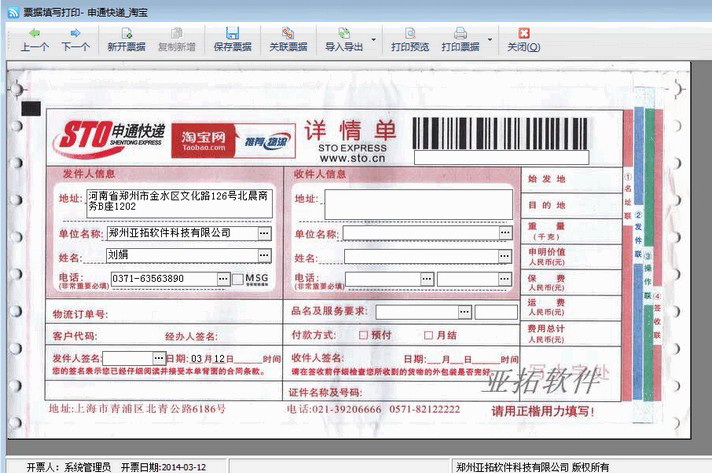712x473 pixels.
Task: Click the day value 12 in 日期
Action: pyautogui.click(x=219, y=359)
